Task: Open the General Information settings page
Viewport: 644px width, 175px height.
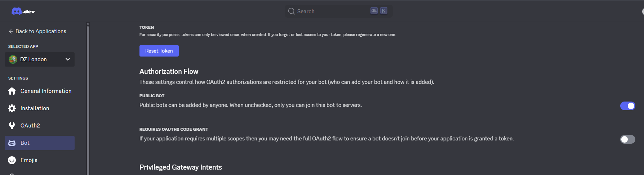Action: point(40,91)
